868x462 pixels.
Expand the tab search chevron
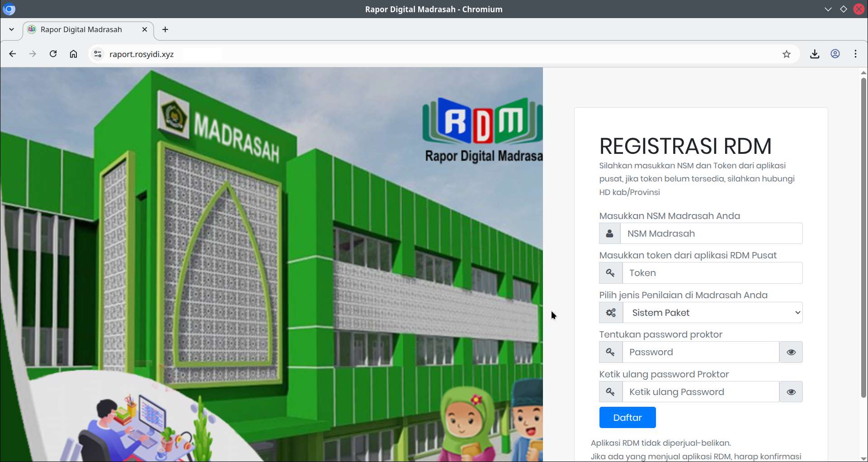coord(11,29)
